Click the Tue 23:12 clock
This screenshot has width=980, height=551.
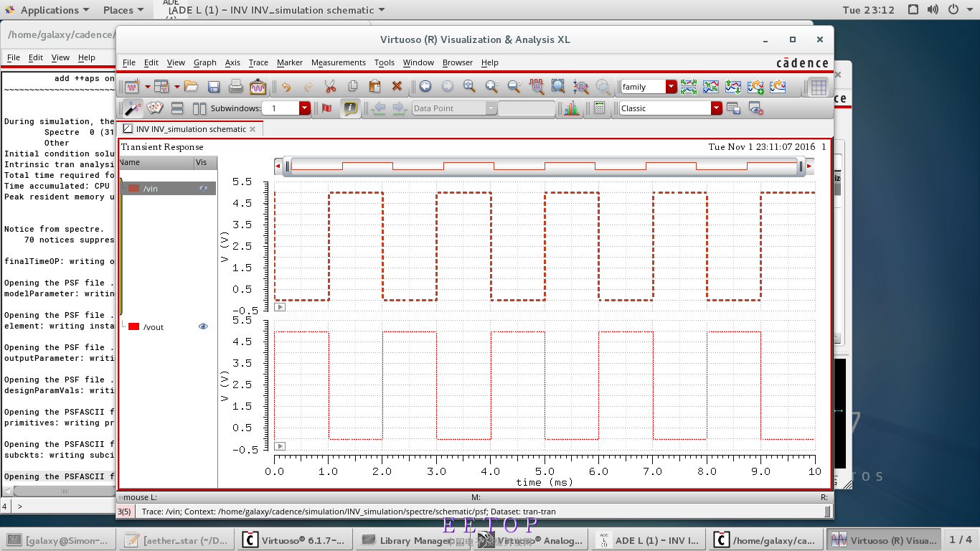pos(869,10)
